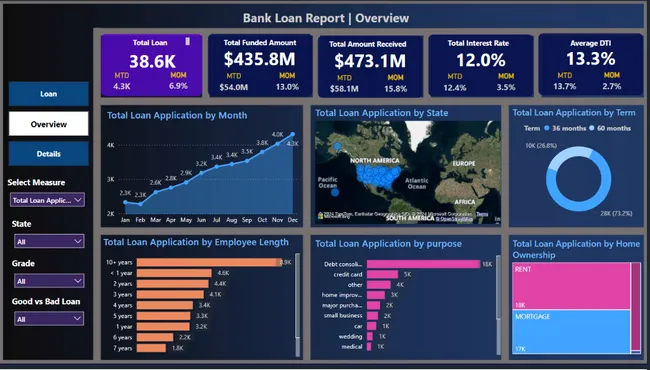Click 'Bank Loan Report | Overview' header
This screenshot has width=650, height=370.
point(326,18)
